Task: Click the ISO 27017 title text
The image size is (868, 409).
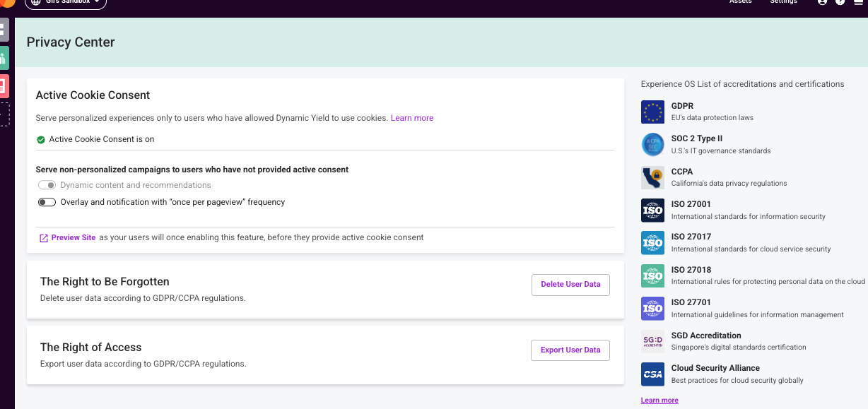Action: coord(691,237)
